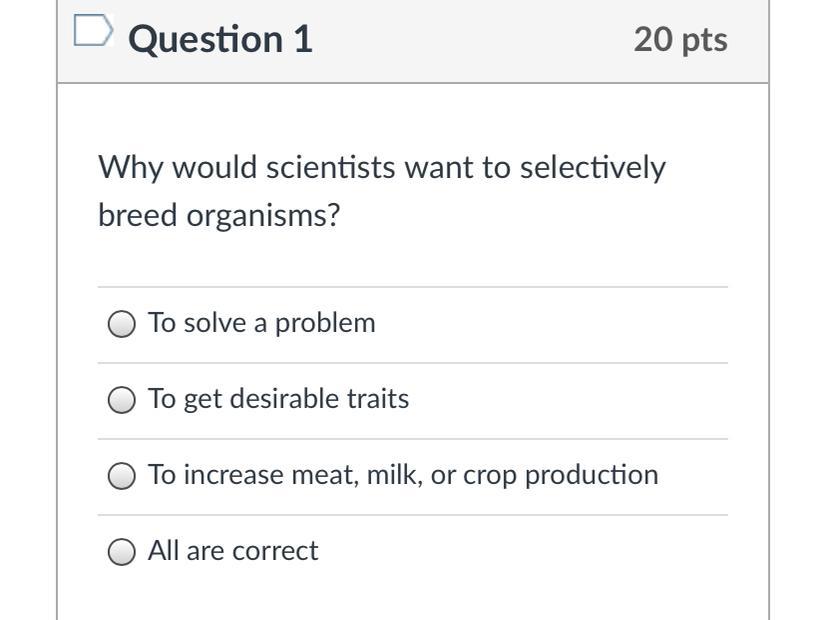Click the '20 pts' point value
The height and width of the screenshot is (620, 826).
pyautogui.click(x=680, y=39)
